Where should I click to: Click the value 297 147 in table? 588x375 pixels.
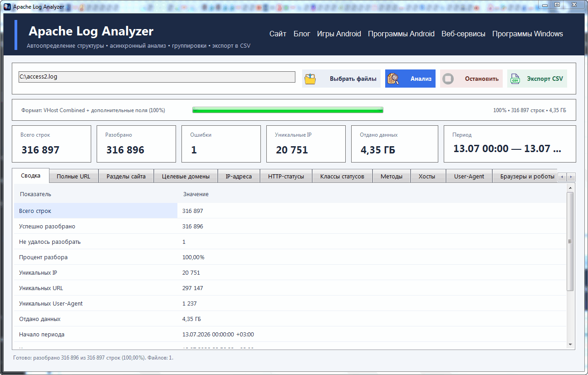pyautogui.click(x=193, y=288)
